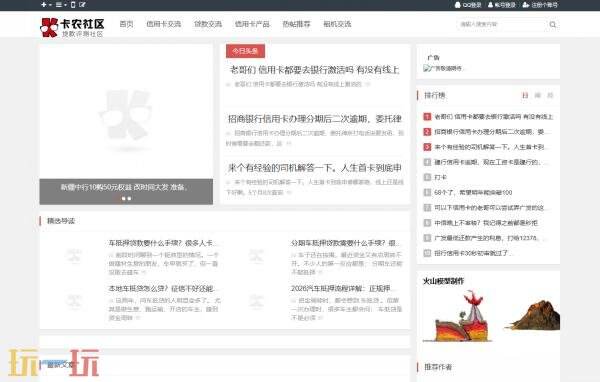
Task: Click the 精选导读 section heading
Action: coord(61,221)
